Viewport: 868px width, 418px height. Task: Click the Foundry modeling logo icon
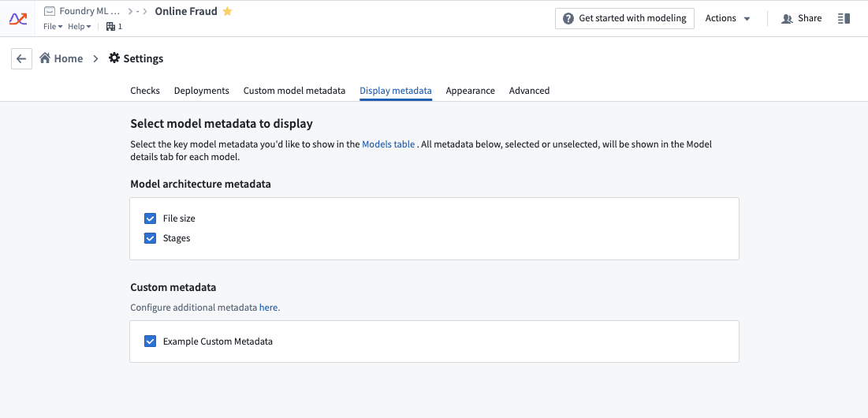click(x=18, y=18)
